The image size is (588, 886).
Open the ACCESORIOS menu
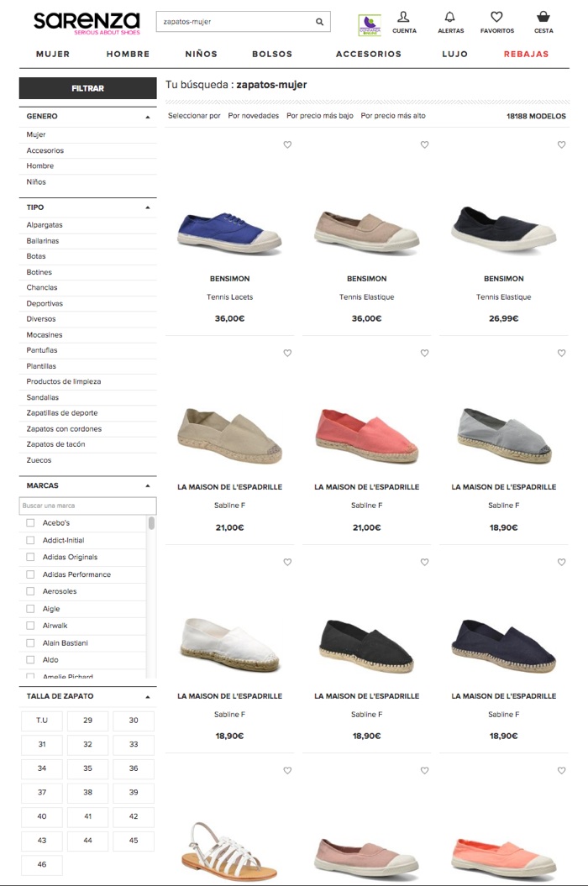(369, 55)
